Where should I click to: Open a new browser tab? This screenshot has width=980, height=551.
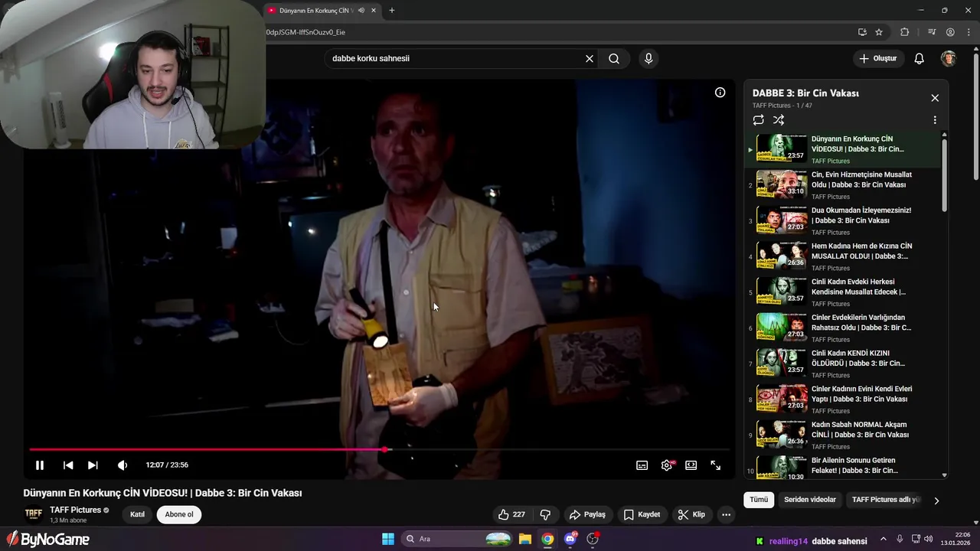coord(392,10)
